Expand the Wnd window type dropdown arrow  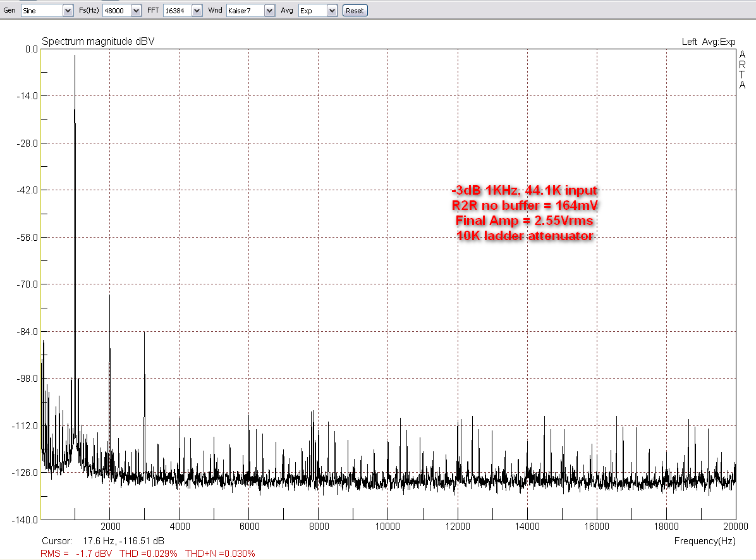pyautogui.click(x=269, y=11)
